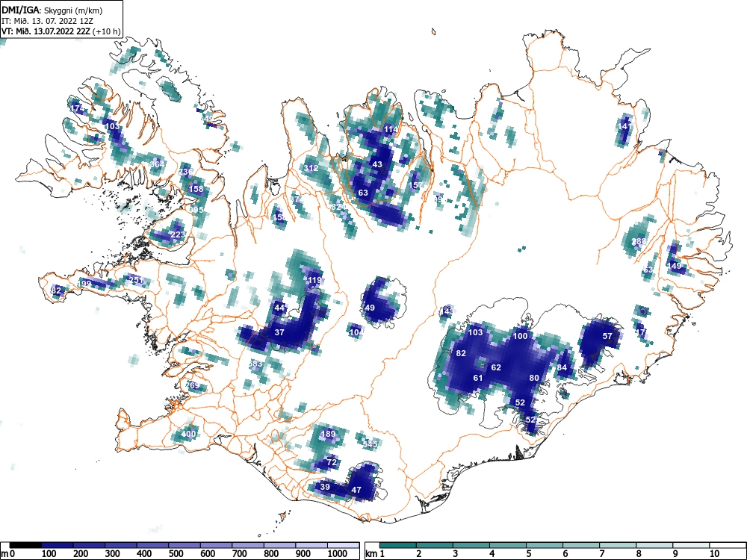
Task: Click the IT: Mið. 13. 07. 2022 12Z line
Action: coord(48,21)
